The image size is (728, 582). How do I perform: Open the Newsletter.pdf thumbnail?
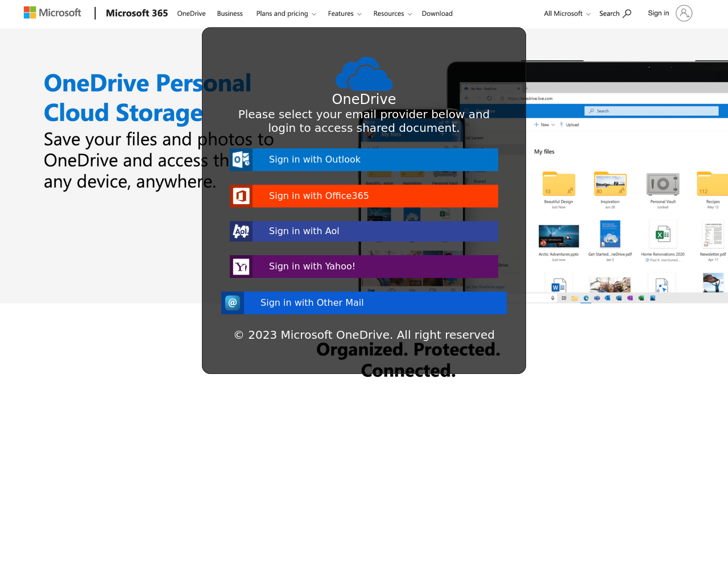pos(713,235)
